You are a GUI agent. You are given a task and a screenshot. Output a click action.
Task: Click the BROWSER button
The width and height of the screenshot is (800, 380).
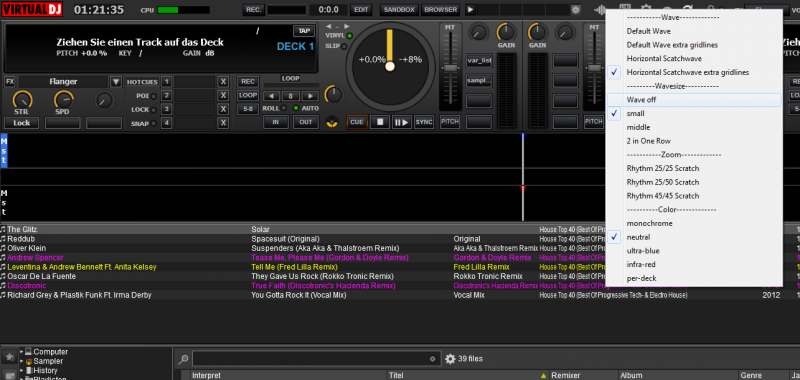click(x=440, y=10)
